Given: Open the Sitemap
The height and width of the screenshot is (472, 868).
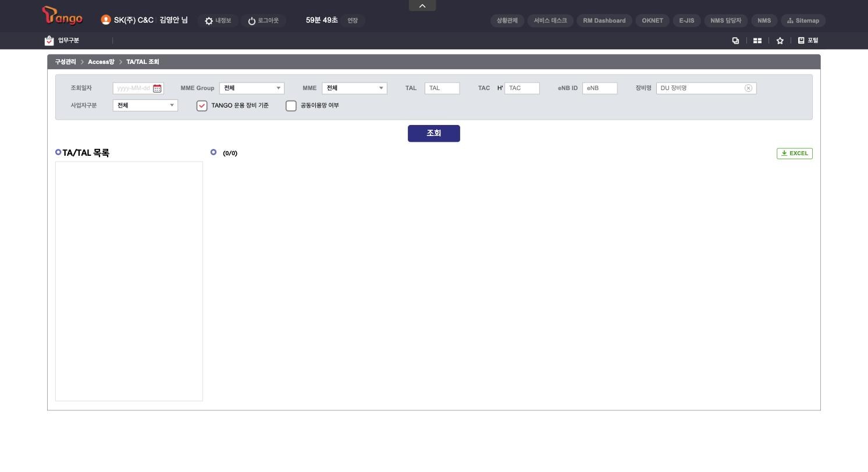Looking at the screenshot, I should point(803,20).
